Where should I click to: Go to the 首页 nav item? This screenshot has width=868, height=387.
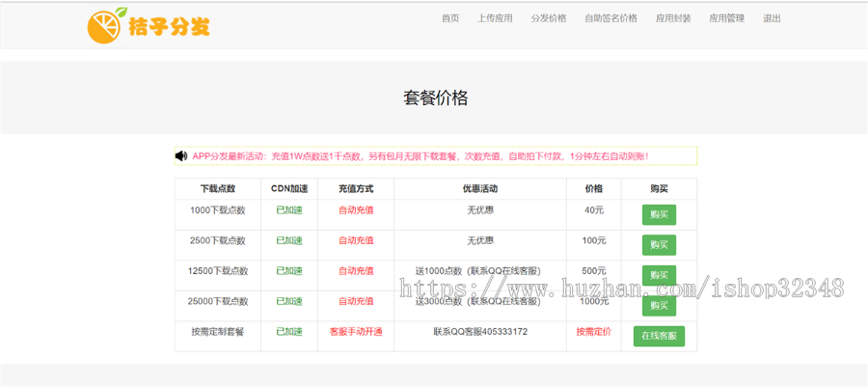click(450, 18)
